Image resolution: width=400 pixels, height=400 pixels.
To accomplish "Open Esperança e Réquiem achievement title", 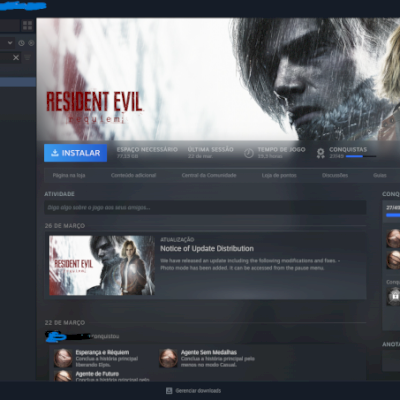I will point(102,352).
